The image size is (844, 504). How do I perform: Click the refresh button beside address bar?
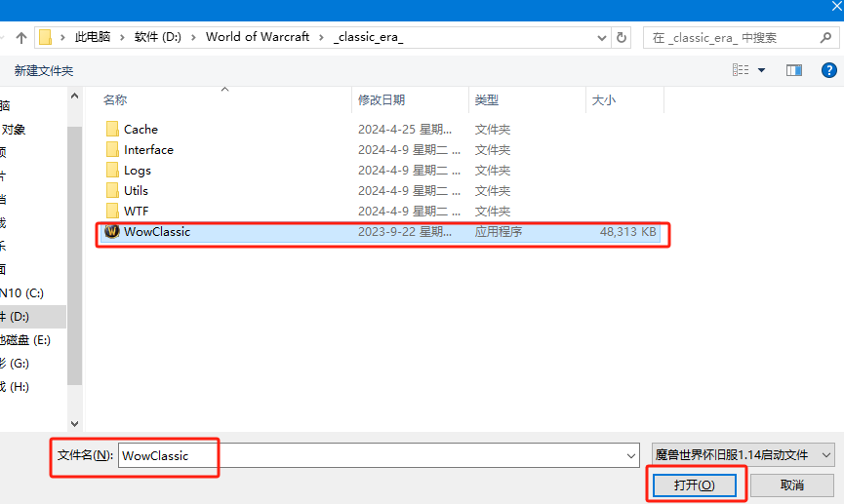(x=622, y=38)
